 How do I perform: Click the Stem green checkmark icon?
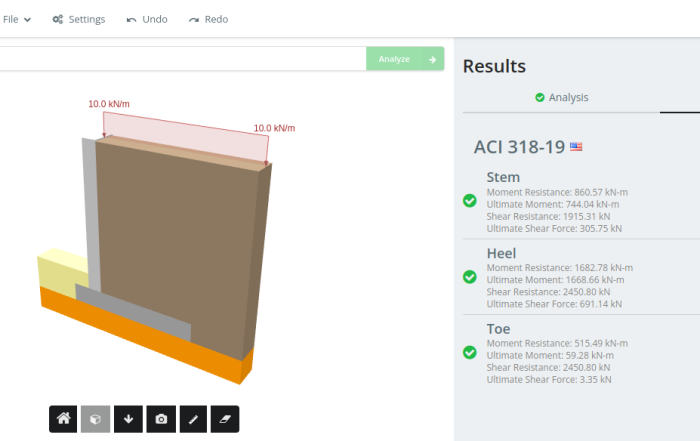[470, 201]
